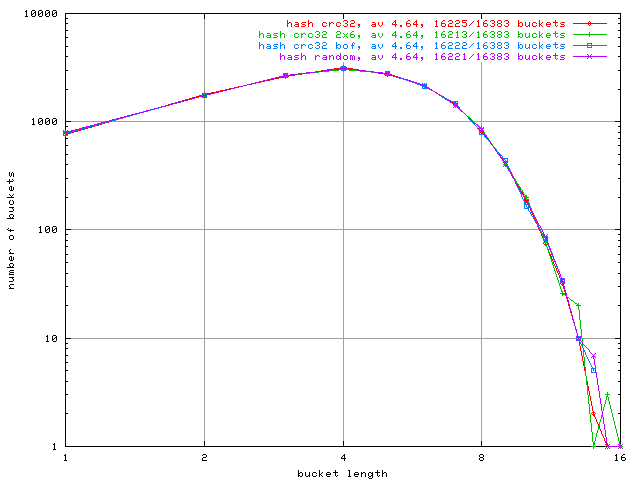Click the x-axis tick label 4

(x=343, y=458)
